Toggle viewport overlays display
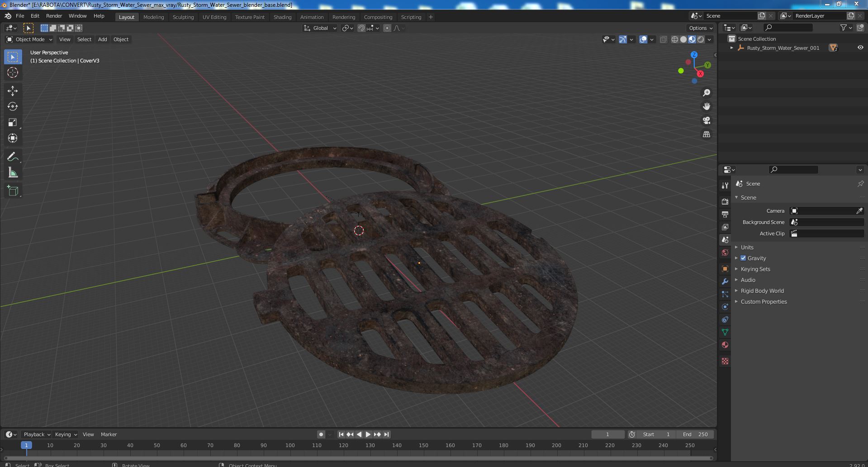 pos(643,39)
